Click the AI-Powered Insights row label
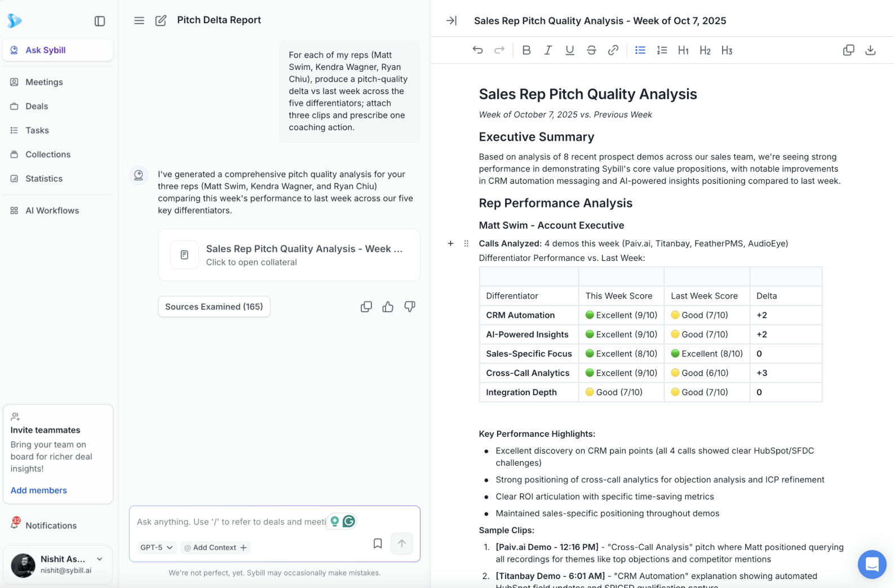 point(527,334)
